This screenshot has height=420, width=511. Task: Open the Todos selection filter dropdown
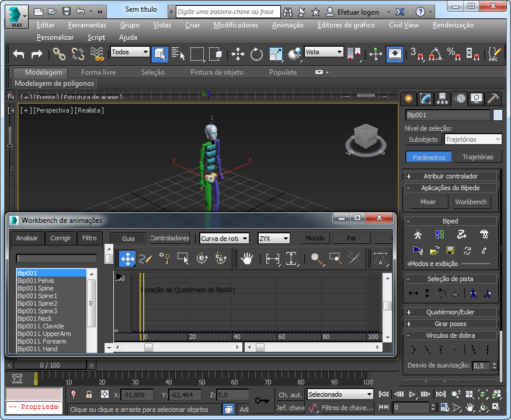point(130,52)
